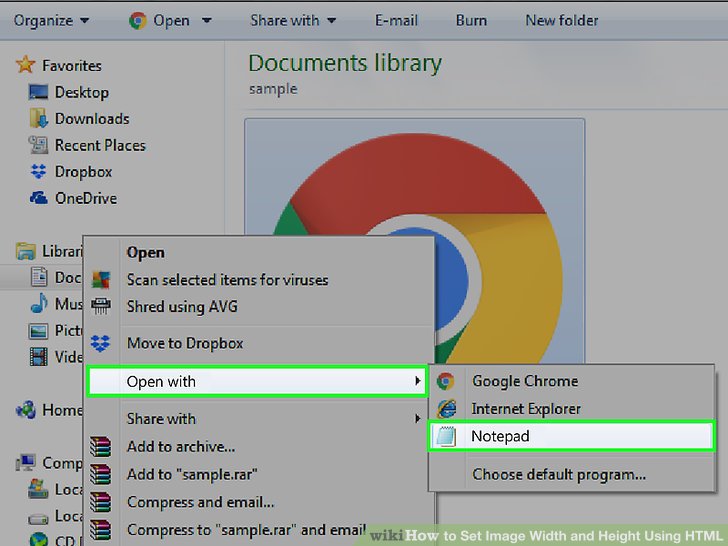Viewport: 728px width, 546px height.
Task: Click the OneDrive cloud icon
Action: pyautogui.click(x=39, y=198)
